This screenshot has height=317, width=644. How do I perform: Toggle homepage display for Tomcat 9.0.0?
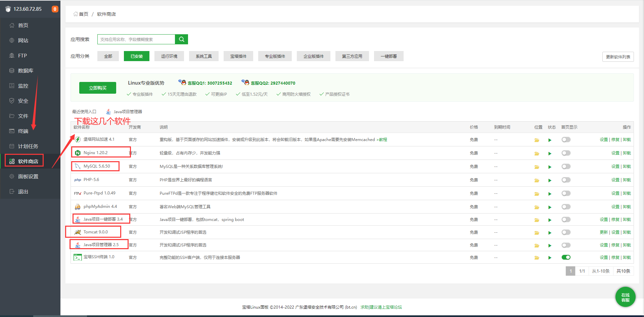(566, 232)
